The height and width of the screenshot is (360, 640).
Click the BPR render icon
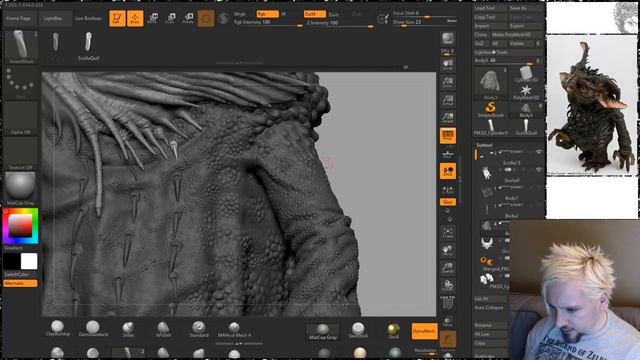pyautogui.click(x=448, y=39)
